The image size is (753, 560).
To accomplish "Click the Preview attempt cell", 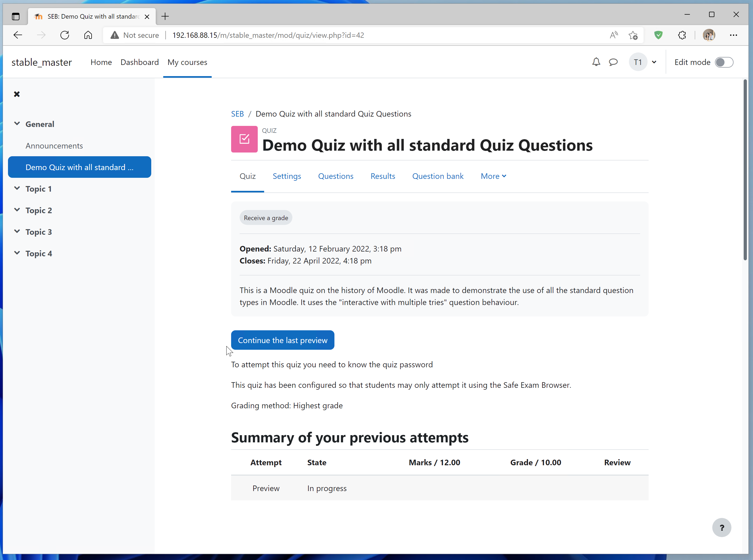I will click(x=266, y=488).
